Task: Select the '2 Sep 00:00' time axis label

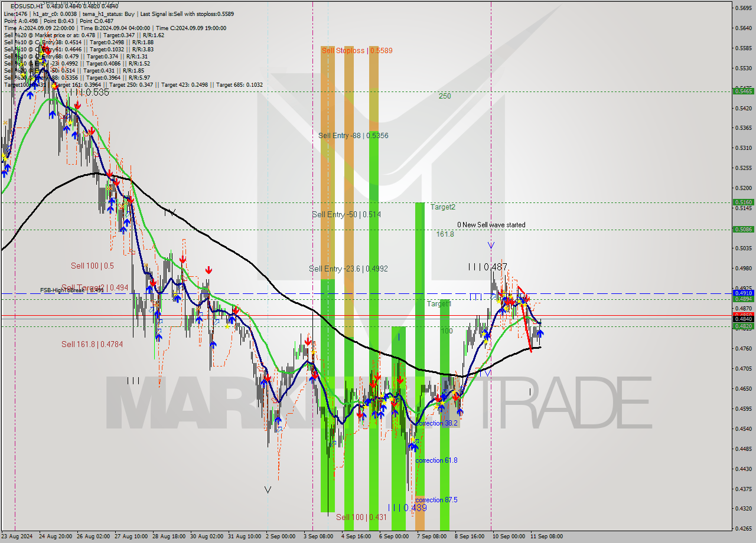Action: [x=281, y=537]
